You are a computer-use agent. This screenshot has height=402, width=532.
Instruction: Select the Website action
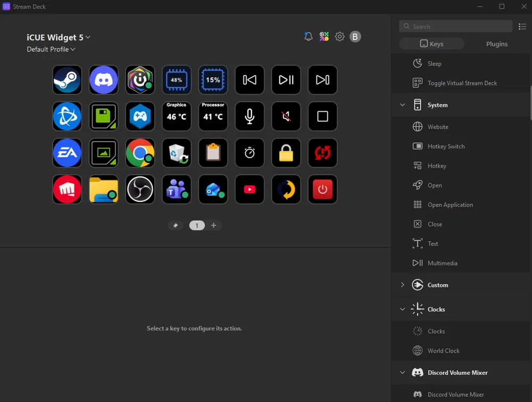[460, 127]
